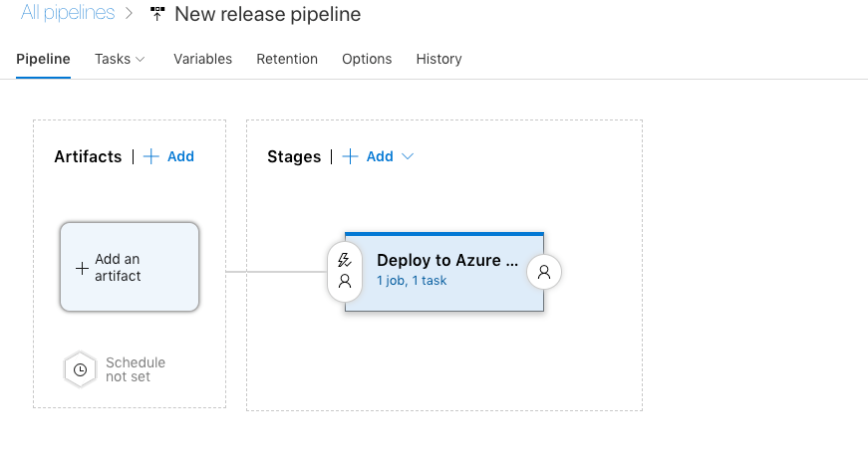The height and width of the screenshot is (468, 868).
Task: Click the pre-deployment lightning trigger icon
Action: point(345,260)
